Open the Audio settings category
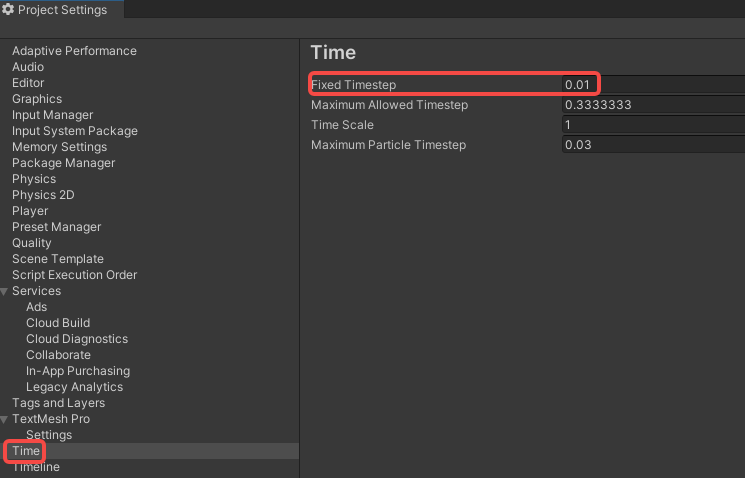This screenshot has width=745, height=478. tap(28, 67)
